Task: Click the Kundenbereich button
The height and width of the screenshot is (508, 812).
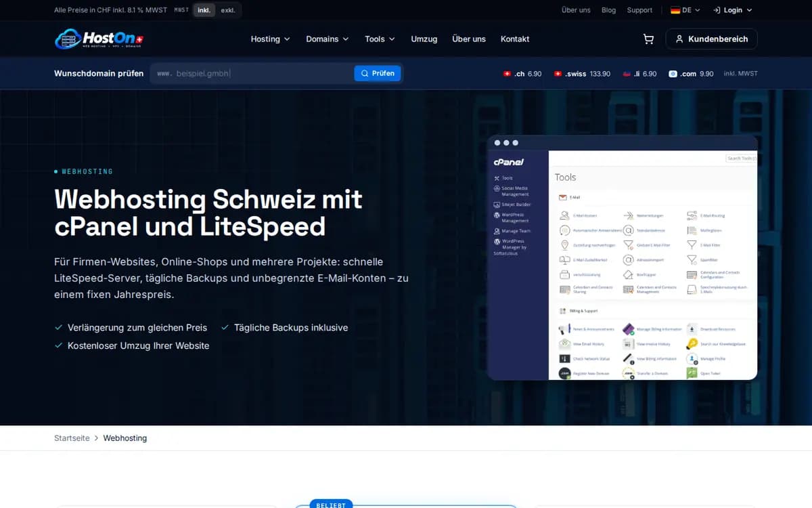Action: click(711, 39)
